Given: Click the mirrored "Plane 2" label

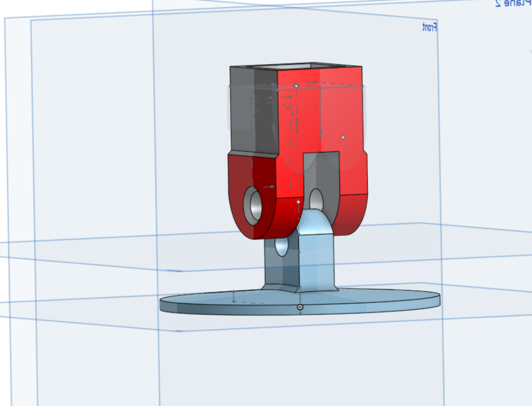Looking at the screenshot, I should [x=514, y=3].
